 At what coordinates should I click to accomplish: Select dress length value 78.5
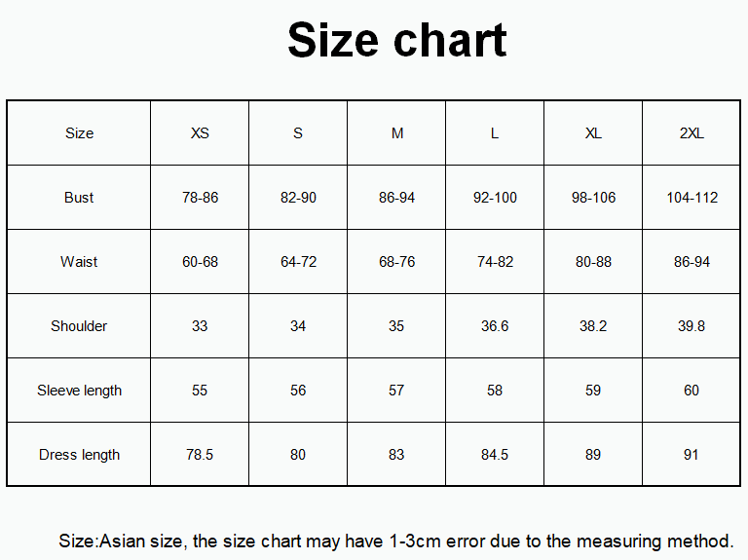(200, 455)
